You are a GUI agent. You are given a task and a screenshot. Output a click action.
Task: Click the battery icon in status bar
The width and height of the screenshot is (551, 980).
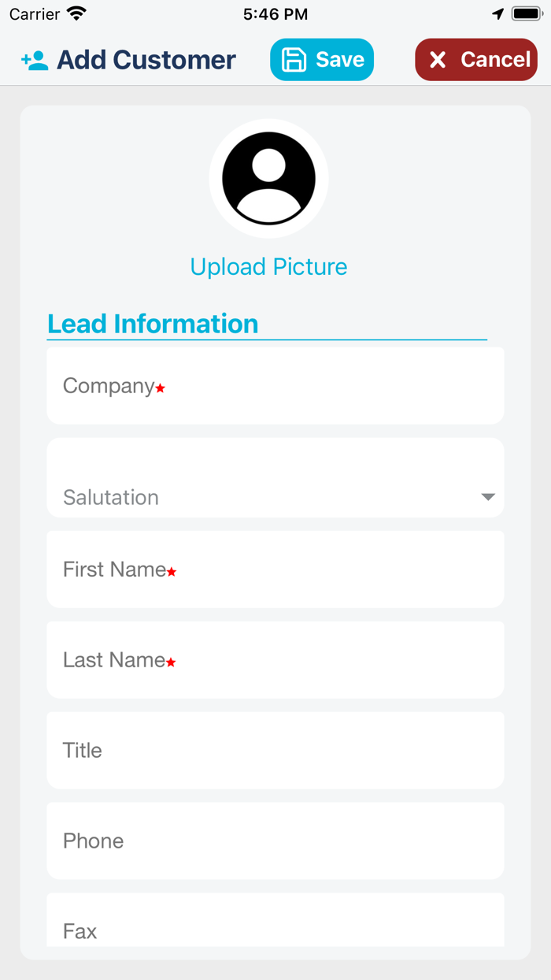pyautogui.click(x=526, y=13)
